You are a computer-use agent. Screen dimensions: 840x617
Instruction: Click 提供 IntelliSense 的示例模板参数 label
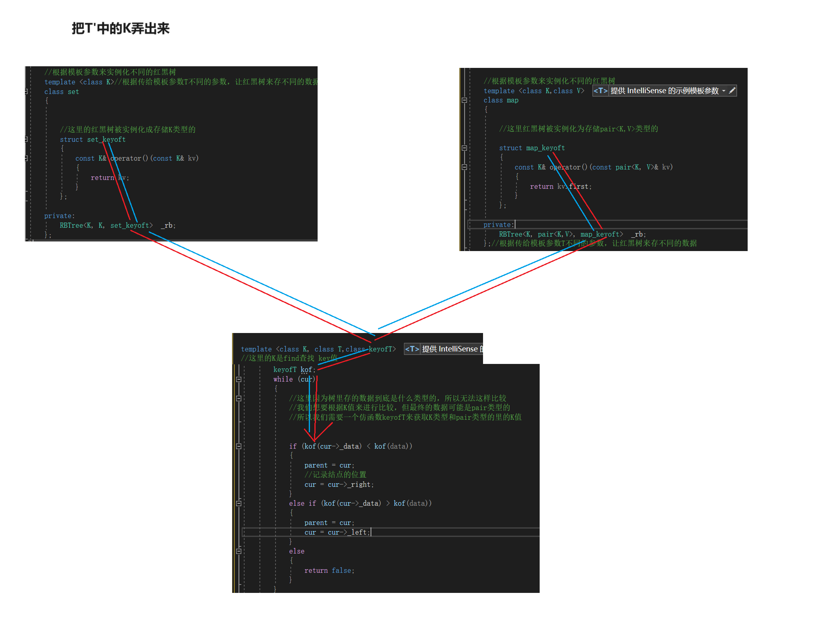point(665,91)
